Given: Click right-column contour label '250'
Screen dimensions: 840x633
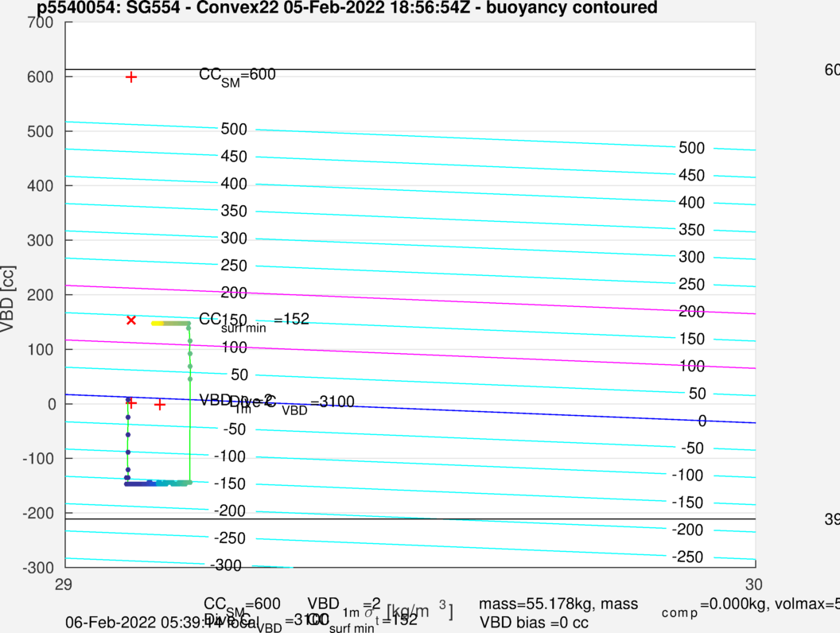Looking at the screenshot, I should coord(691,285).
